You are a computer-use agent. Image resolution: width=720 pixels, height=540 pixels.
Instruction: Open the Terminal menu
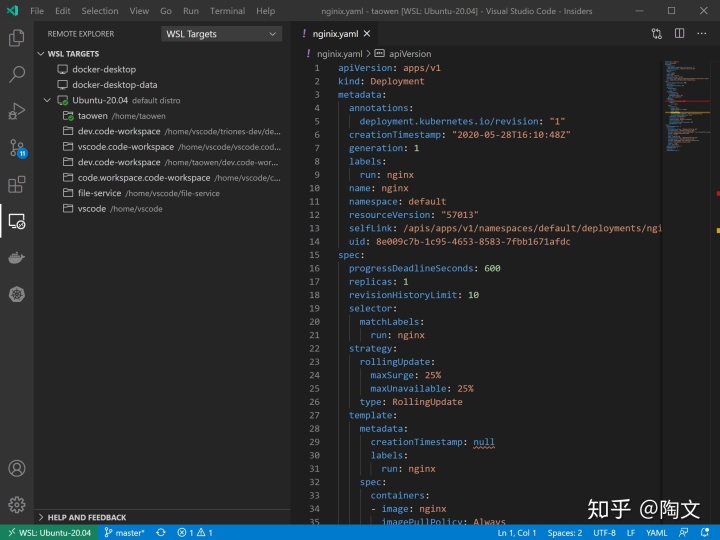coord(227,11)
